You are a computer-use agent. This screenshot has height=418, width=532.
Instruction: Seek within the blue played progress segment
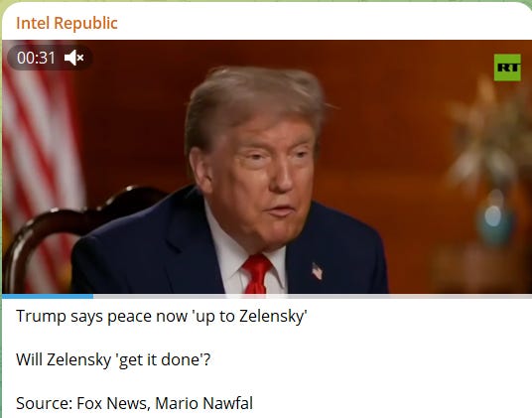click(x=48, y=296)
